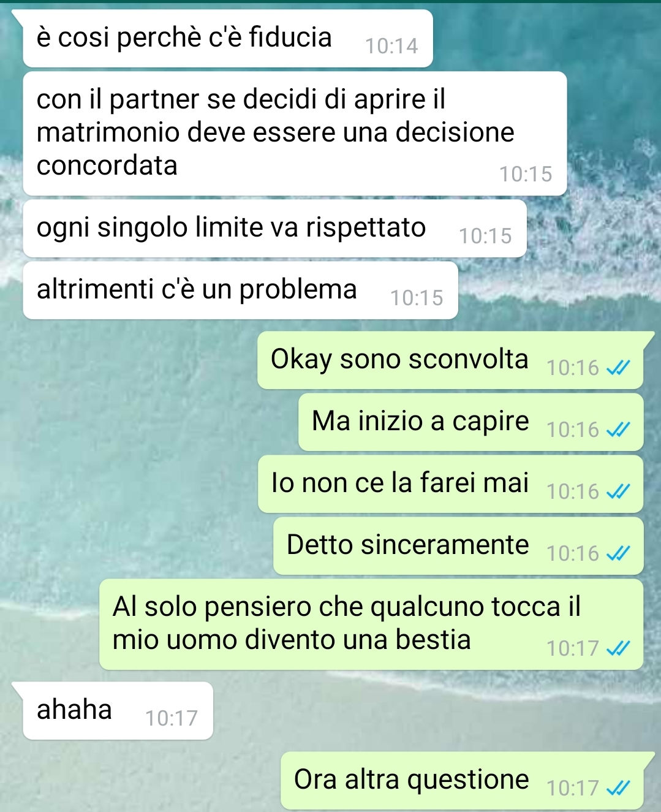Tap the 'Okay sono sconvolta' sent message
Screen dimensions: 661x812
450,360
